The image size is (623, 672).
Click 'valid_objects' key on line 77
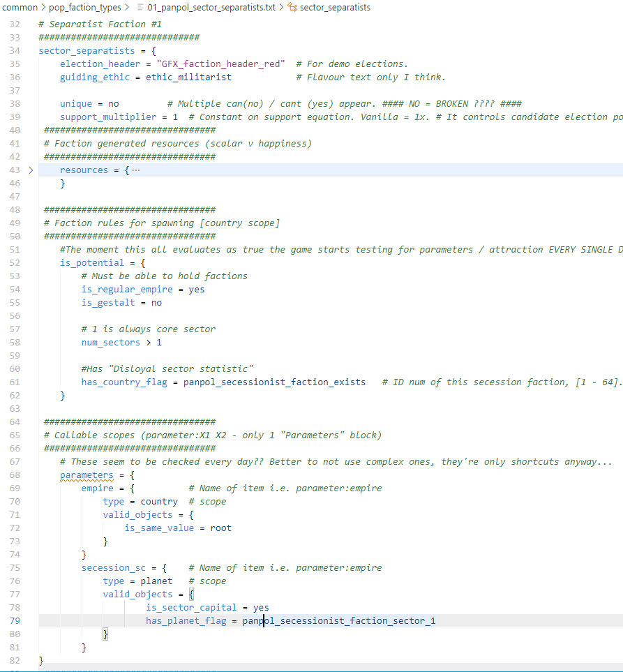[137, 595]
